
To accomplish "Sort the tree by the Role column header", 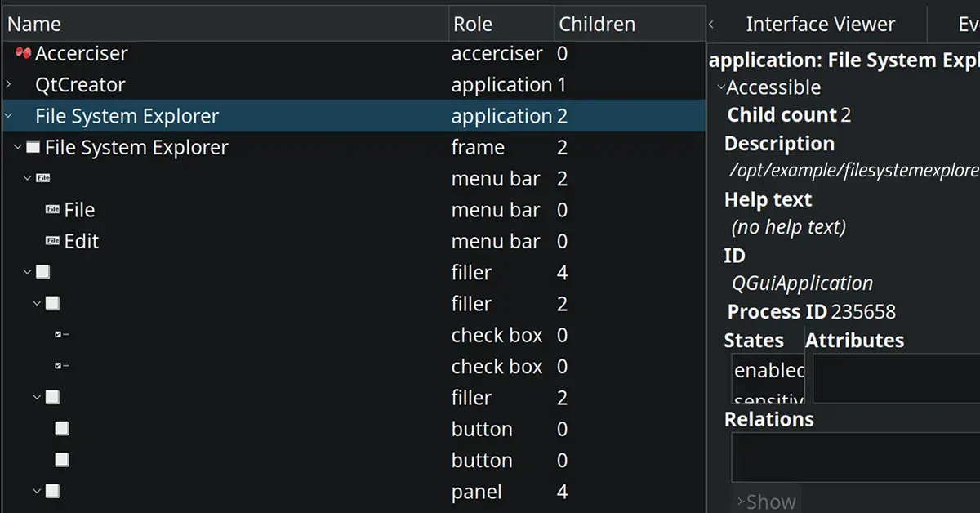I will pos(500,25).
